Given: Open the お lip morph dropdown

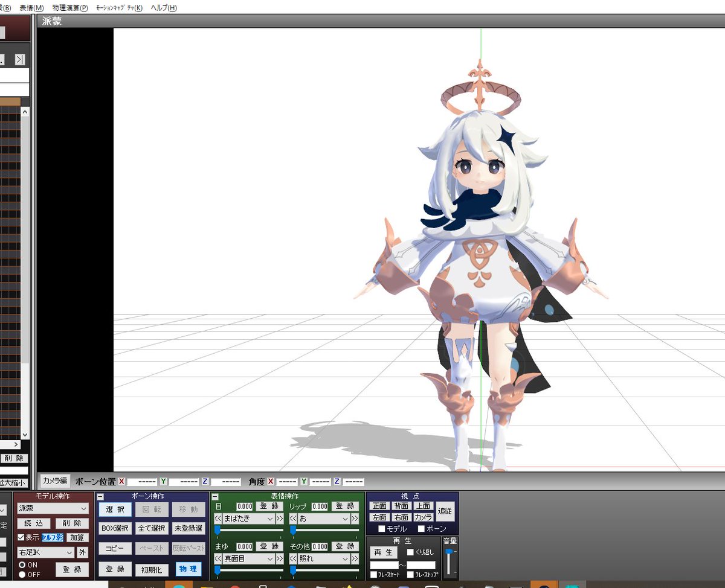Looking at the screenshot, I should point(324,519).
